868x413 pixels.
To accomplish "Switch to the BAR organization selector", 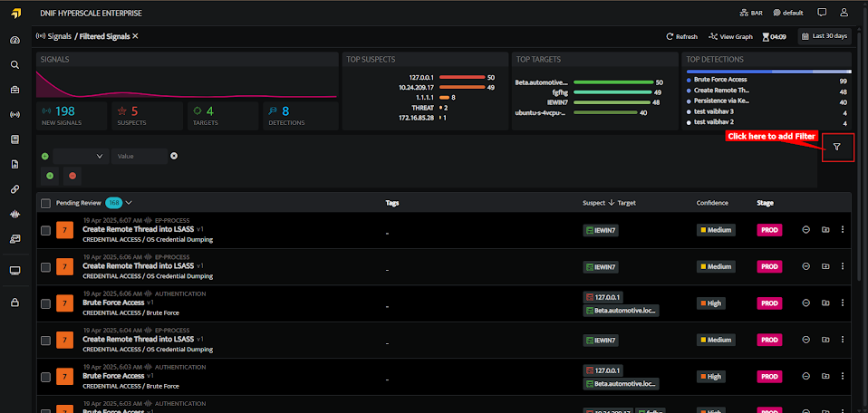I will coord(751,13).
